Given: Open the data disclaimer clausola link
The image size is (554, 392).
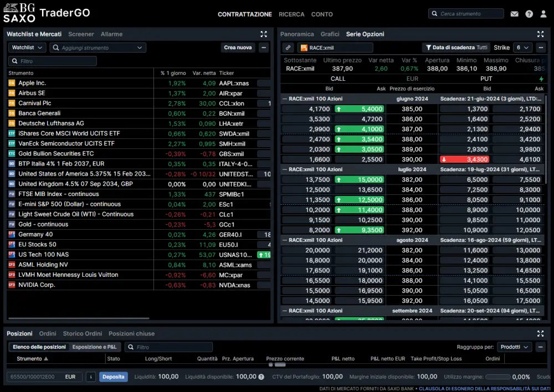Looking at the screenshot, I should (484, 389).
